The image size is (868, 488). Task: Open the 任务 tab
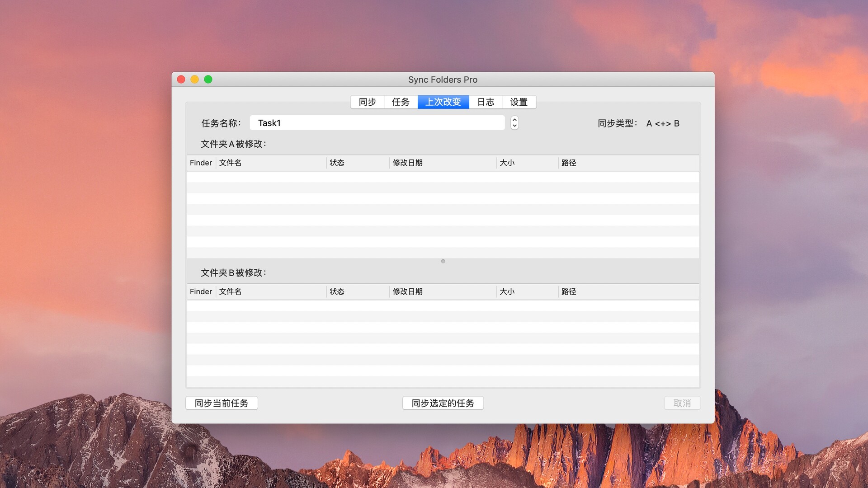click(x=401, y=102)
